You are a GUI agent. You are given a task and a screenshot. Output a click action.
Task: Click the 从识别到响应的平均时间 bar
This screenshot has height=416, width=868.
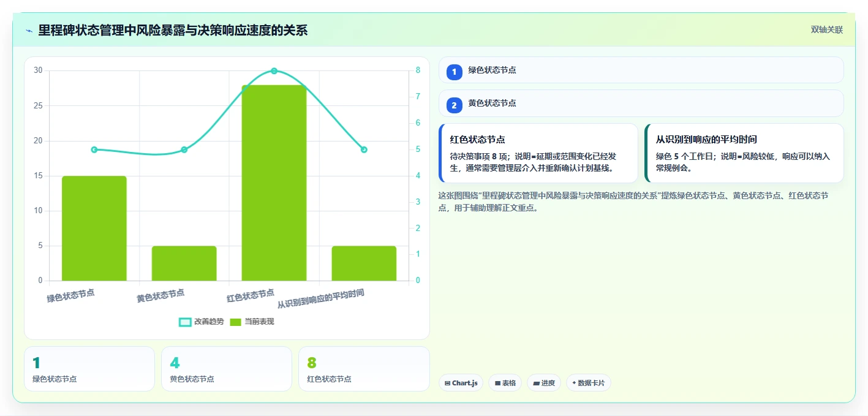pyautogui.click(x=364, y=263)
